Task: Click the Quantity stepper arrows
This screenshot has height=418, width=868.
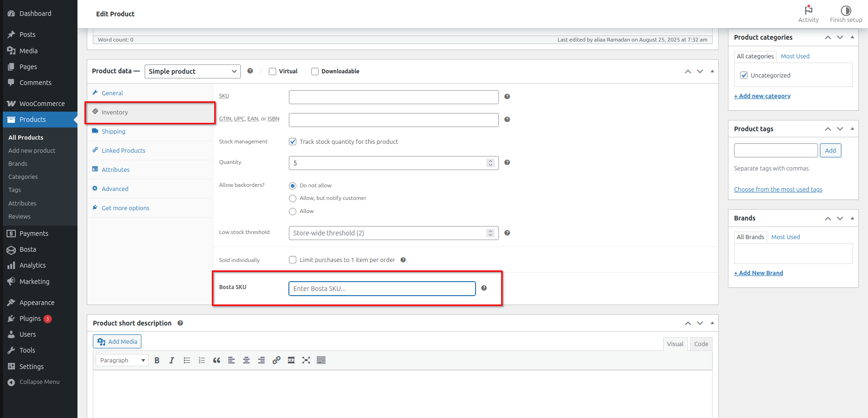Action: point(490,163)
